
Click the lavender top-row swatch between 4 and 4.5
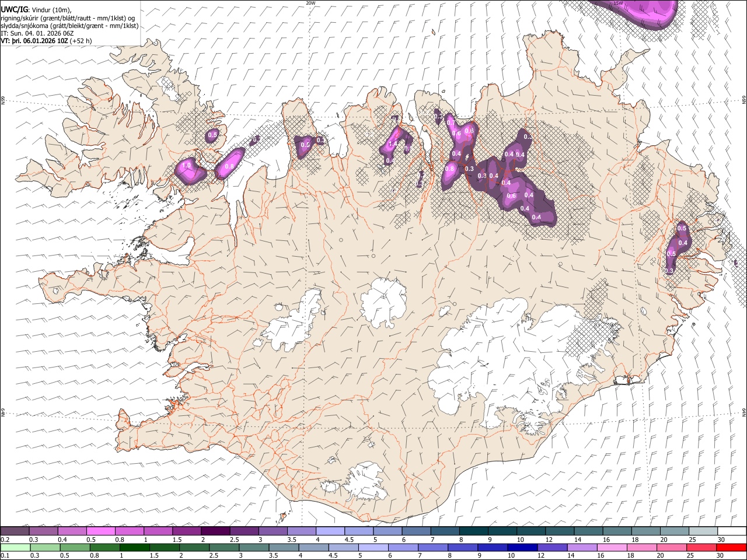[330, 531]
